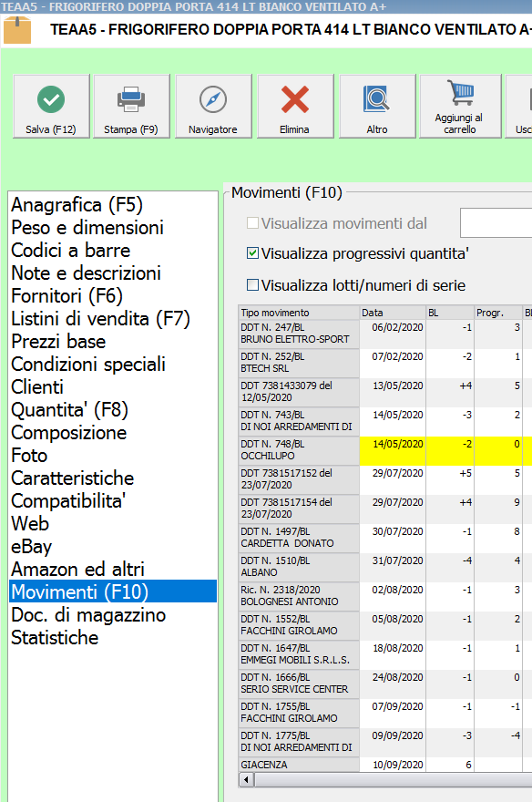Enable Visualizza movimenti dal checkbox
Viewport: 532px width, 802px height.
[x=252, y=223]
